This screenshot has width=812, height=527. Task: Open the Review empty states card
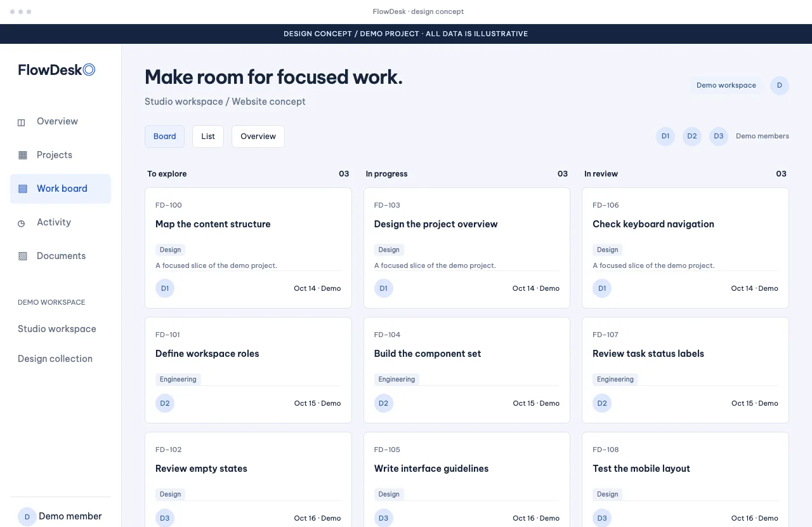[248, 479]
